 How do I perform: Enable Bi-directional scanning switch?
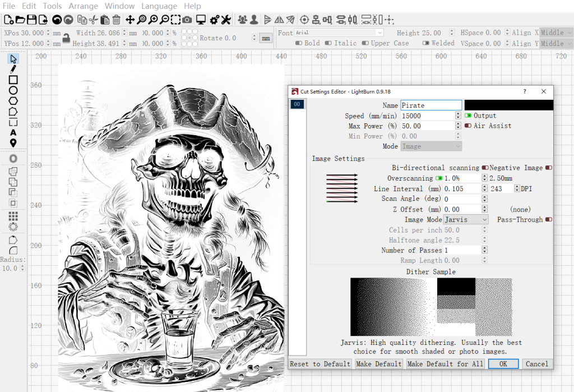tap(485, 168)
